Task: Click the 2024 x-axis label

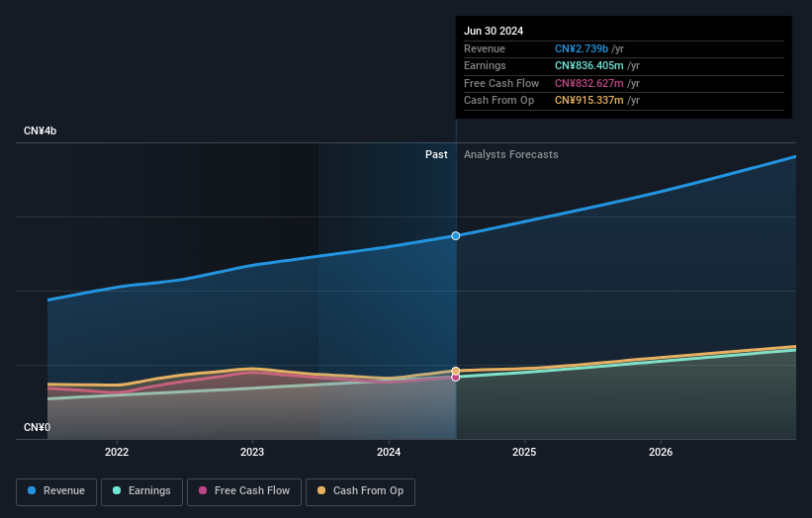Action: (x=389, y=453)
